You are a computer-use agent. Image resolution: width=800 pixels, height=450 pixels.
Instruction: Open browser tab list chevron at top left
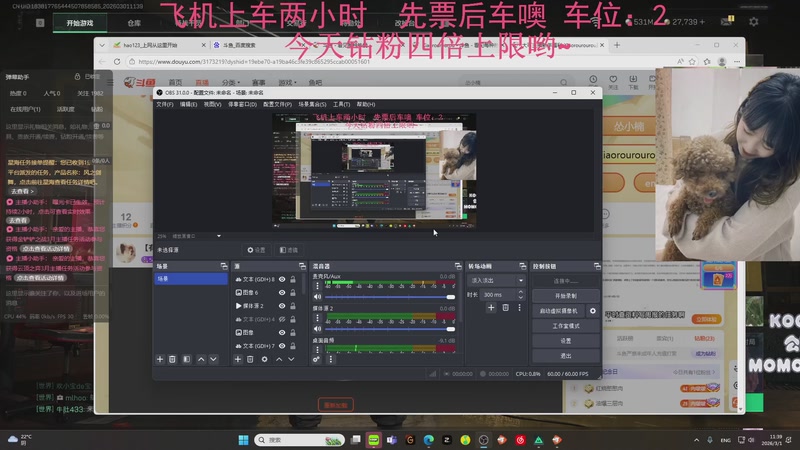(102, 45)
